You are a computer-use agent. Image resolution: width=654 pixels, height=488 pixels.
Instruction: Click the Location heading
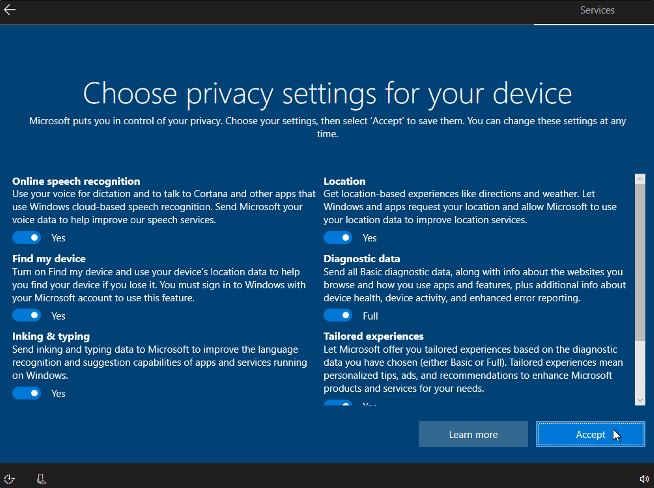click(344, 181)
